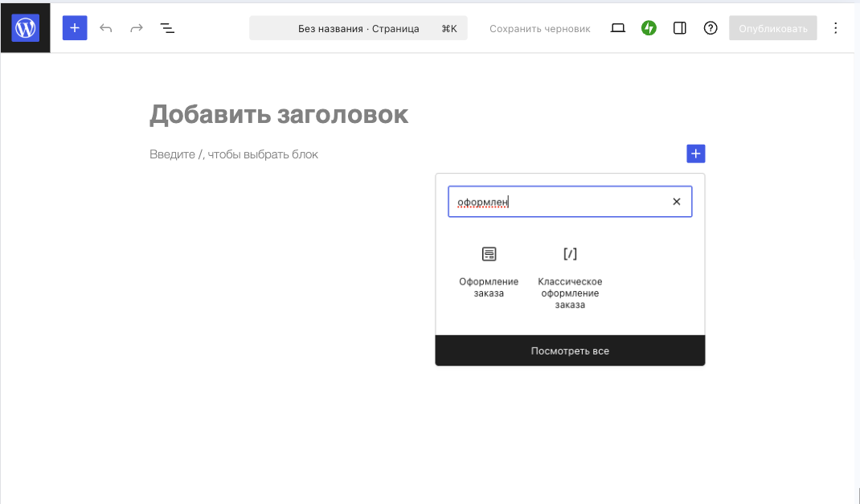Click the Опубликовать button
Viewport: 860px width, 504px height.
(x=772, y=27)
